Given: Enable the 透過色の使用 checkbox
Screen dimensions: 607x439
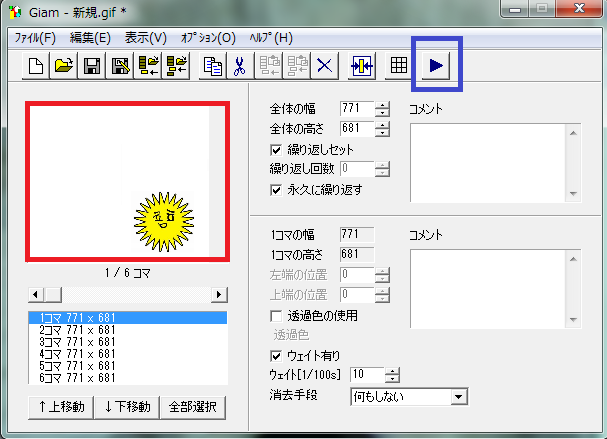Looking at the screenshot, I should 276,316.
